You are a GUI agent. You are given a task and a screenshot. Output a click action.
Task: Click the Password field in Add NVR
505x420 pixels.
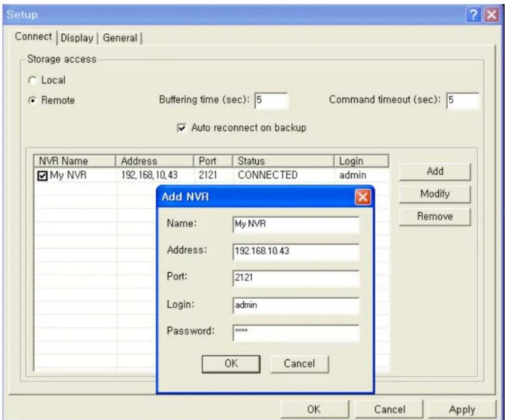pyautogui.click(x=296, y=332)
